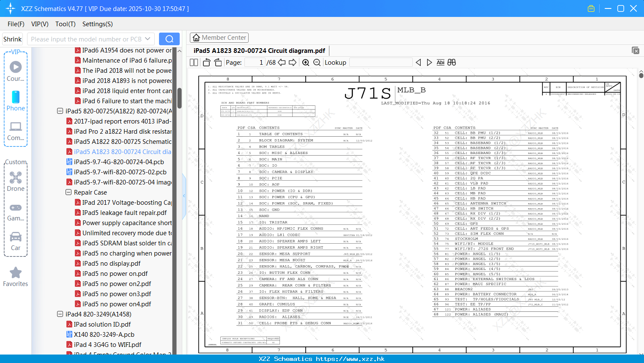Screen dimensions: 644x363
Task: Open Favorites star
Action: (x=16, y=277)
